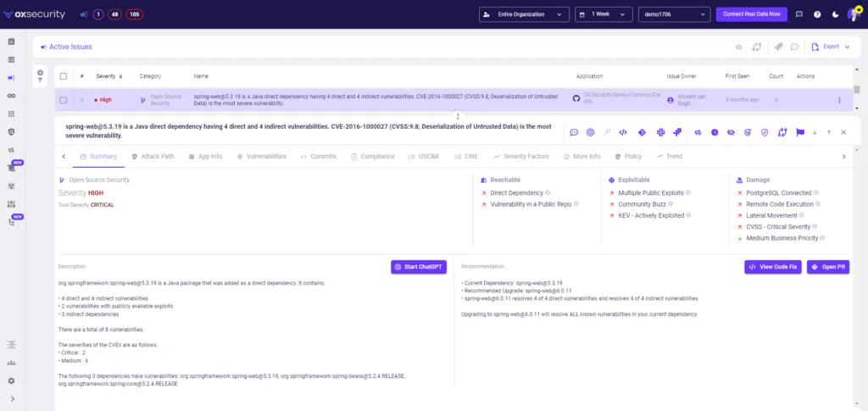Switch to Severity Factors tab
Viewport: 868px width, 411px height.
(x=521, y=157)
